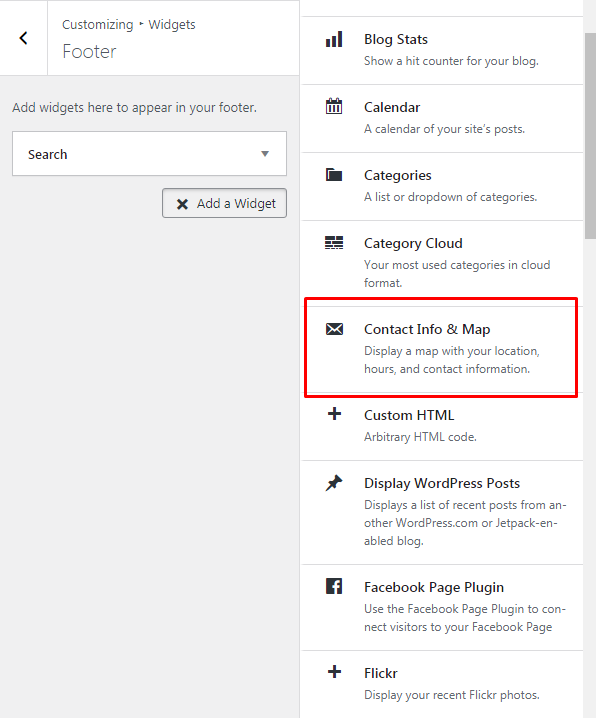Viewport: 596px width, 718px height.
Task: Click the Custom HTML plus icon
Action: (334, 414)
